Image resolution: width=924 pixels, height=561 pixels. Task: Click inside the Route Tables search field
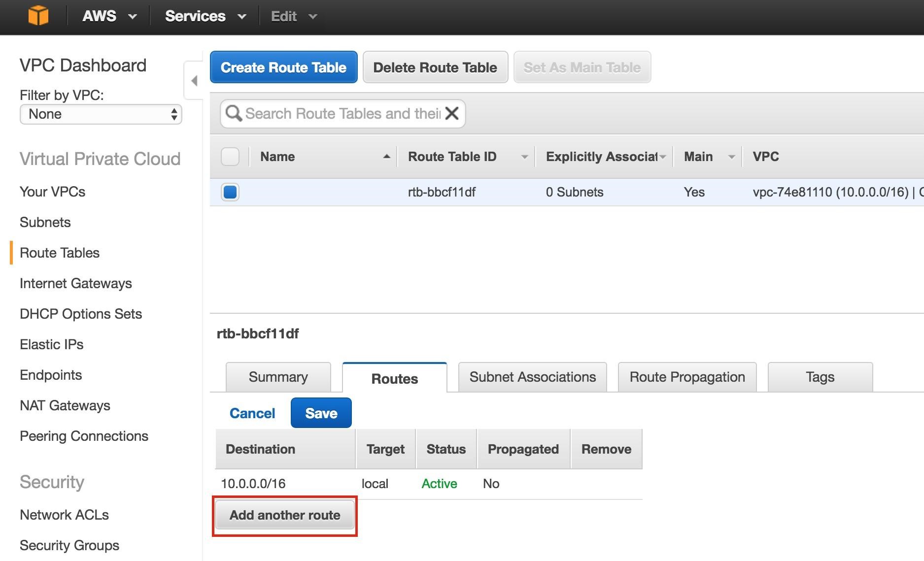point(340,113)
